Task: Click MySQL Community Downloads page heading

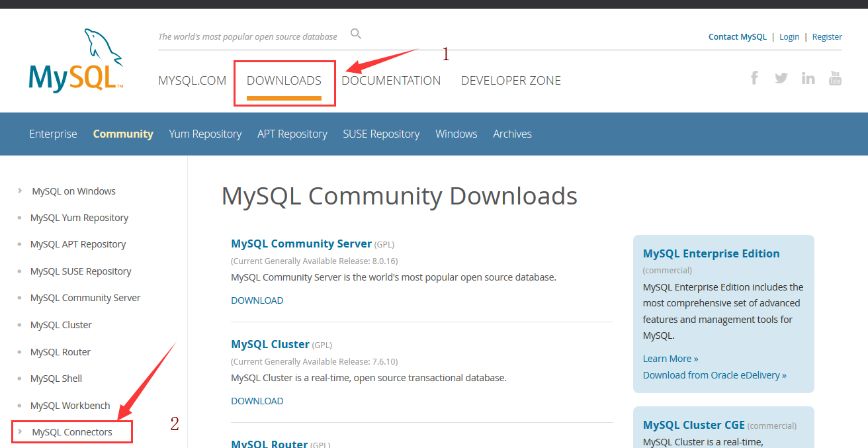Action: pos(400,197)
